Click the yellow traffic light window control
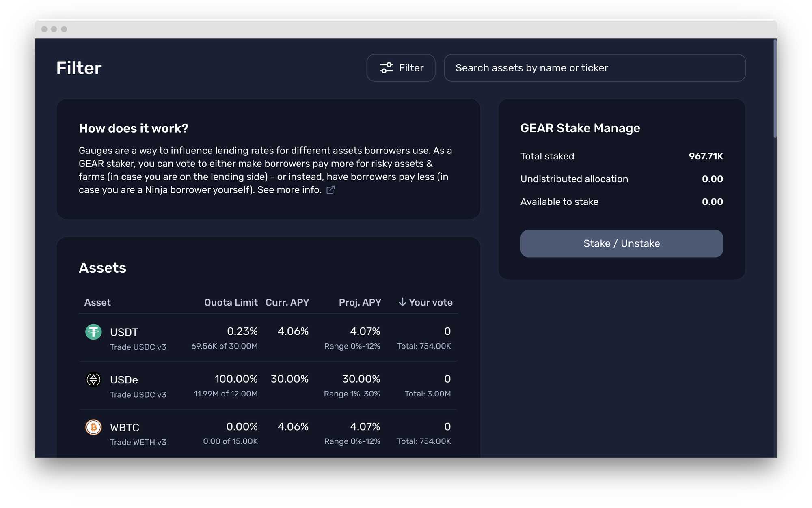This screenshot has height=508, width=812. point(54,29)
